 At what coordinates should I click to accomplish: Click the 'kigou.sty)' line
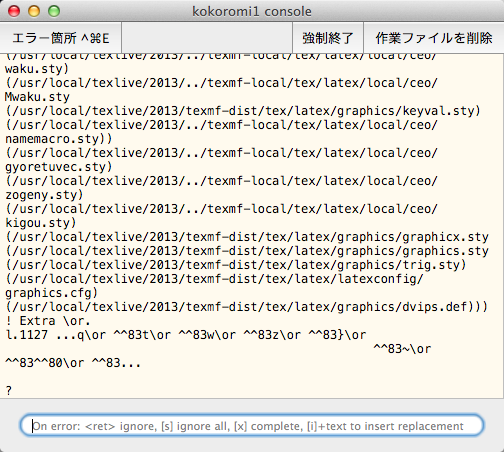[x=41, y=223]
